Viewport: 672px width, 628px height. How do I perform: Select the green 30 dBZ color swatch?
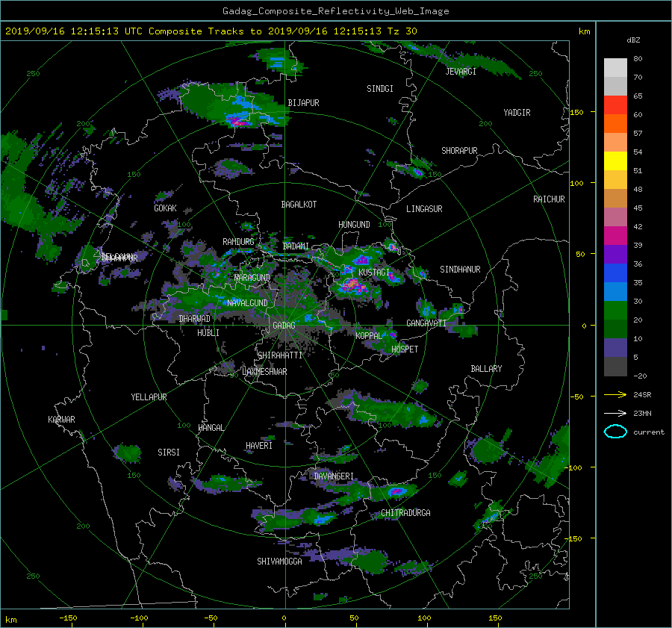pyautogui.click(x=615, y=311)
